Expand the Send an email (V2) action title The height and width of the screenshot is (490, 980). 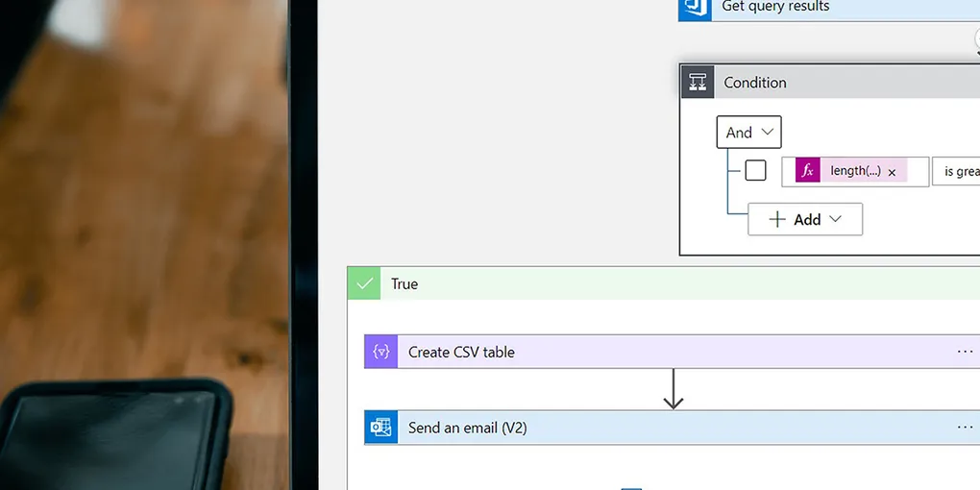468,428
